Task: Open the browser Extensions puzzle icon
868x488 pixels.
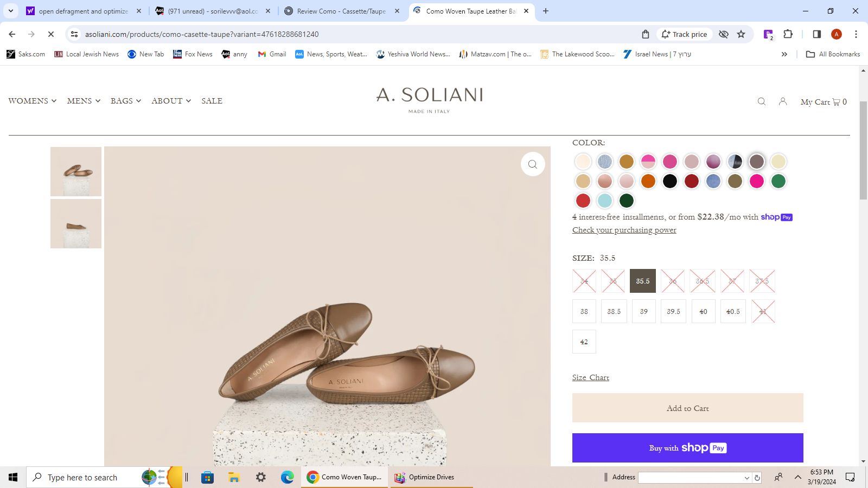Action: click(788, 34)
